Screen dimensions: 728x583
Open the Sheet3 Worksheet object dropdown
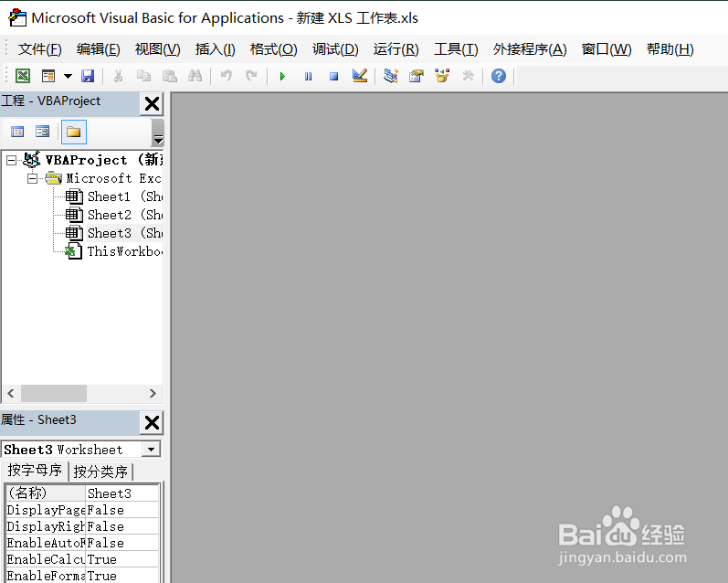pyautogui.click(x=151, y=450)
